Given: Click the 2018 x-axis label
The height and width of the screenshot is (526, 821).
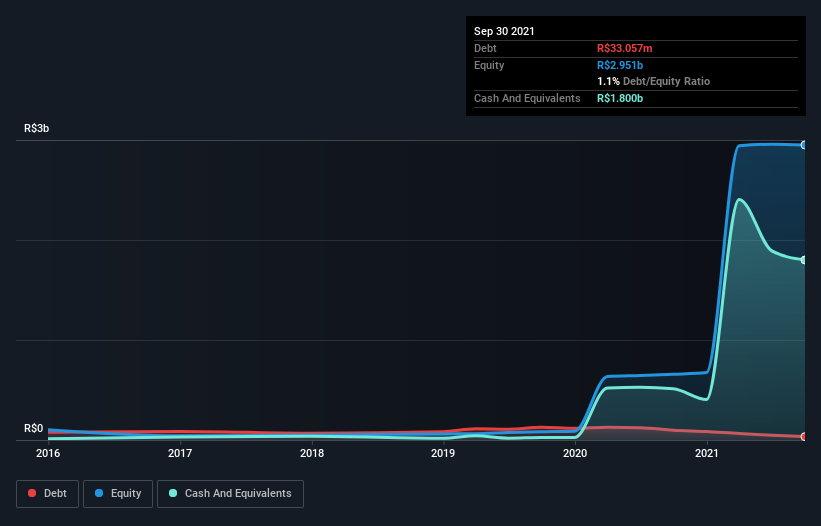Looking at the screenshot, I should pyautogui.click(x=312, y=453).
